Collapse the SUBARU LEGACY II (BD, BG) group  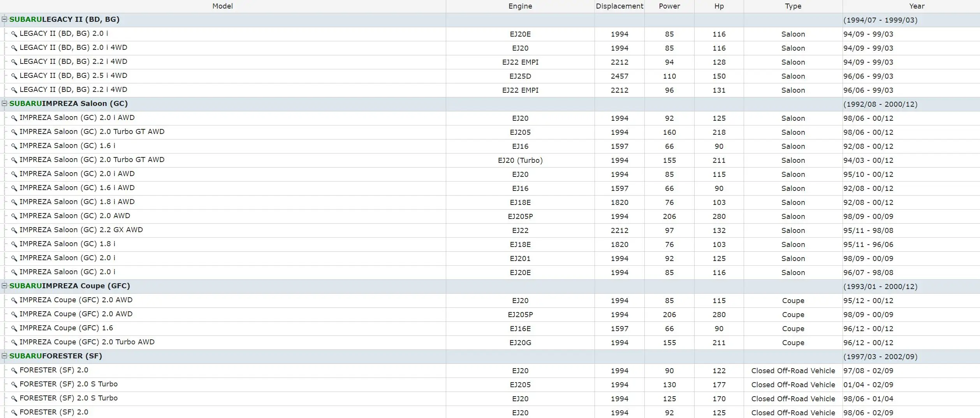click(5, 19)
